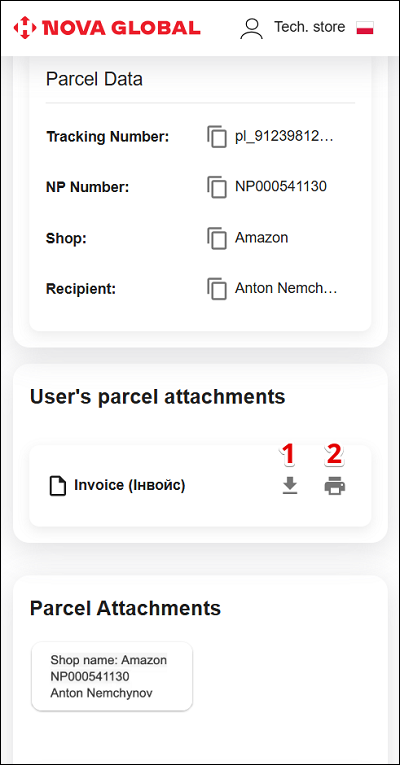
Task: Click the Invoice document file icon
Action: [x=58, y=486]
